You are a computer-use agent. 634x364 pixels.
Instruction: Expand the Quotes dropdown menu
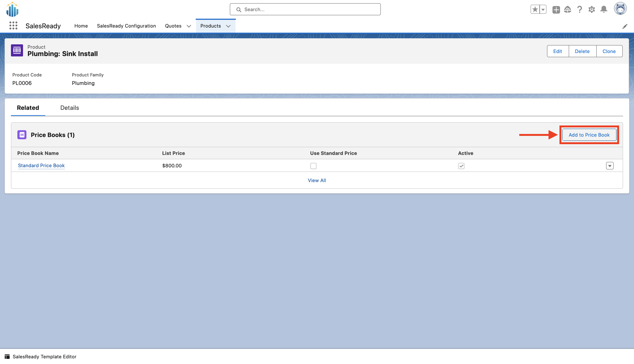[189, 26]
